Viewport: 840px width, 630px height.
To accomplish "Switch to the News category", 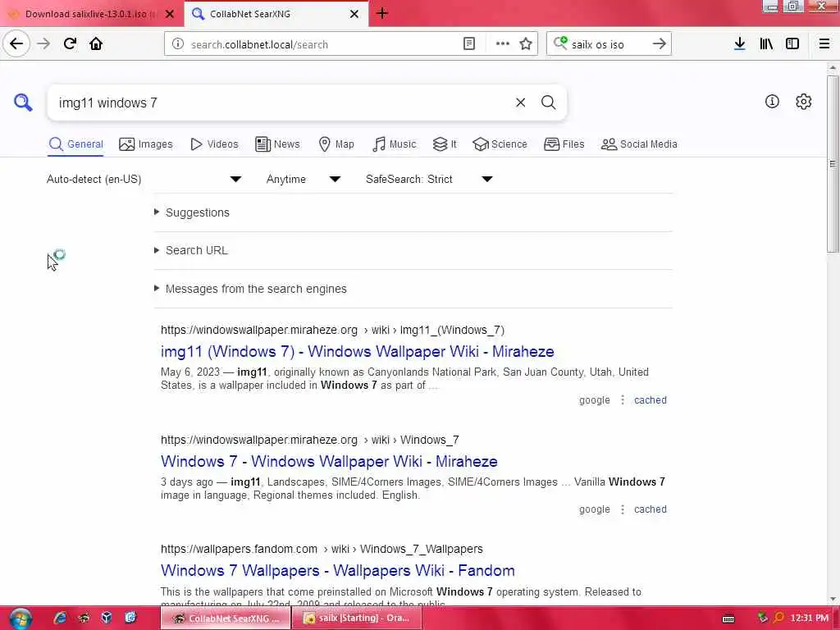I will [x=277, y=144].
